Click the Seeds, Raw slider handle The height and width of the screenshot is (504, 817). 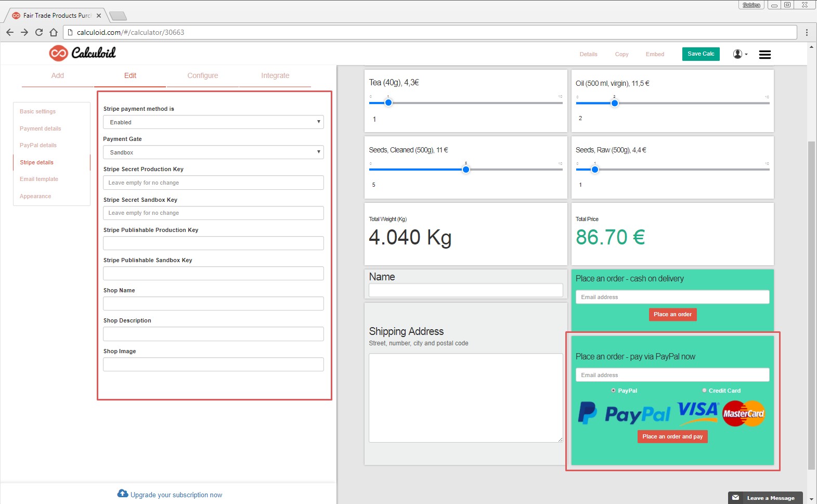tap(595, 169)
